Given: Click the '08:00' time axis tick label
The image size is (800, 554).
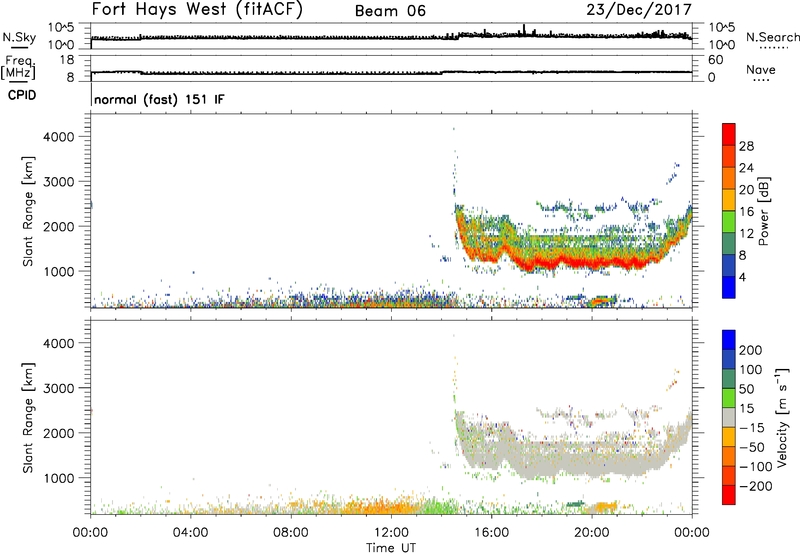Looking at the screenshot, I should 291,533.
